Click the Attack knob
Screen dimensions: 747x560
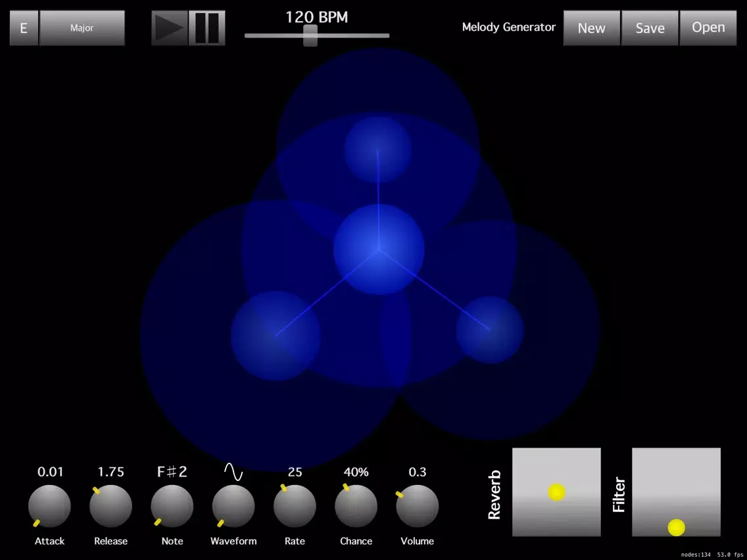point(49,506)
